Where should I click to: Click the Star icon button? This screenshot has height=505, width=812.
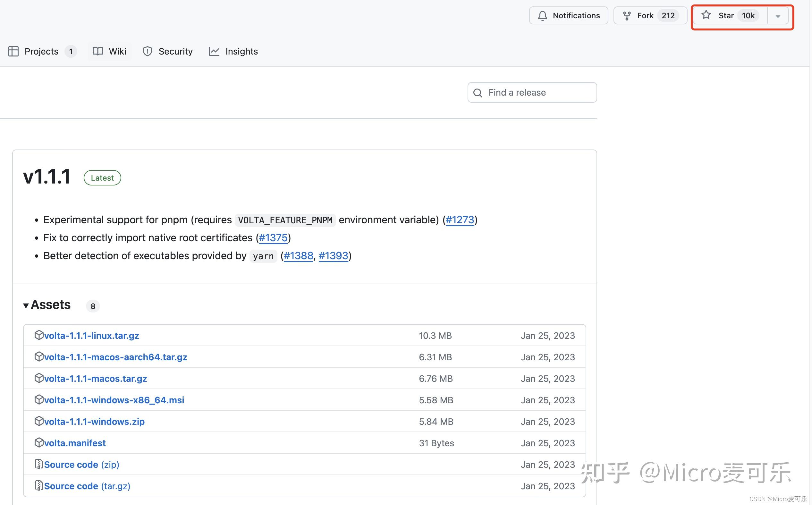706,15
